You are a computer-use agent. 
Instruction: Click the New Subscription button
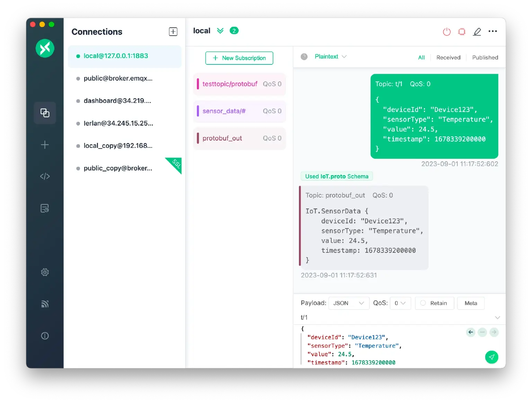pos(239,58)
